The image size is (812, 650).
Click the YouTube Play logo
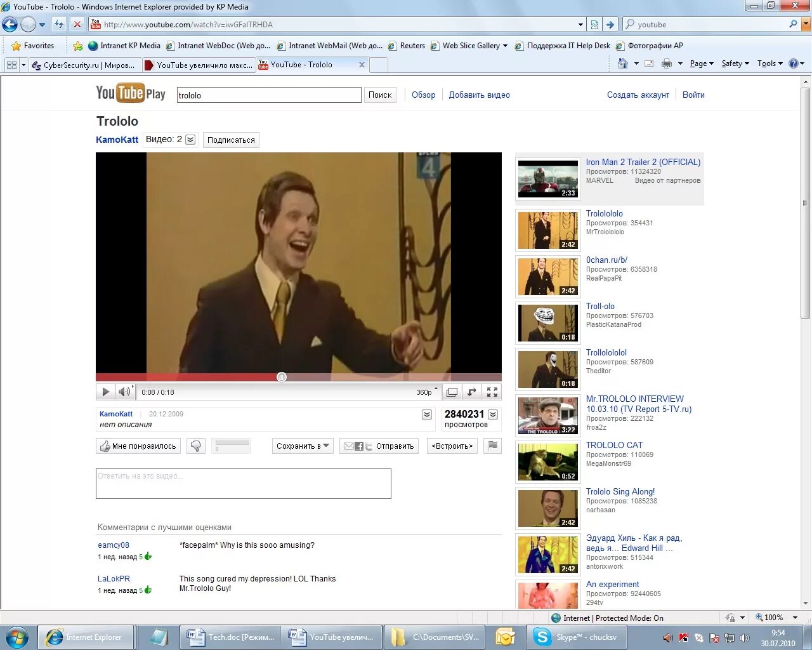(x=131, y=94)
